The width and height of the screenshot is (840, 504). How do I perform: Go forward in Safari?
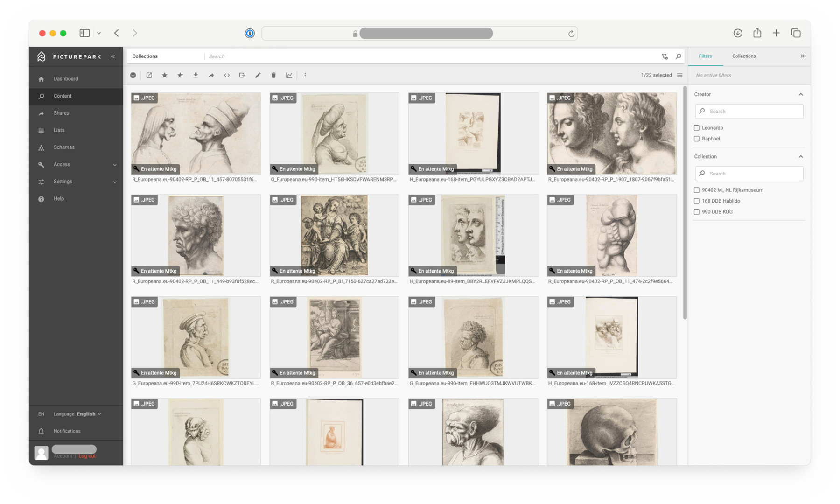(x=135, y=33)
